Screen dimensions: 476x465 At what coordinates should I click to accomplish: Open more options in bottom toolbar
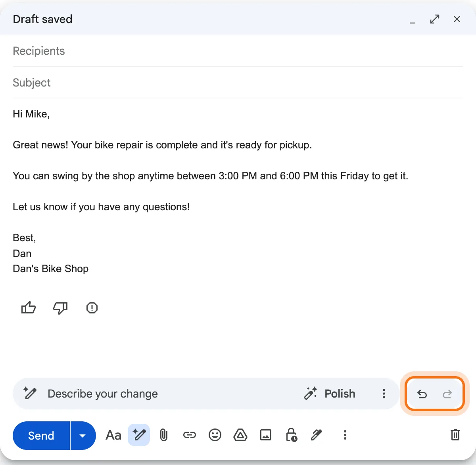(345, 435)
